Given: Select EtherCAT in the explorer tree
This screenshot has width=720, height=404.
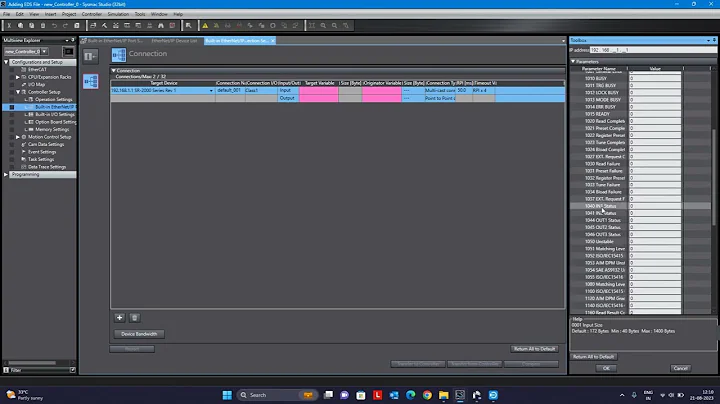Looking at the screenshot, I should point(37,69).
